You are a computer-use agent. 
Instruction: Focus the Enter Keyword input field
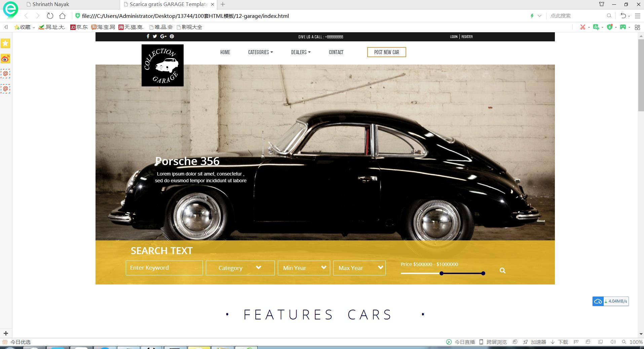click(164, 268)
